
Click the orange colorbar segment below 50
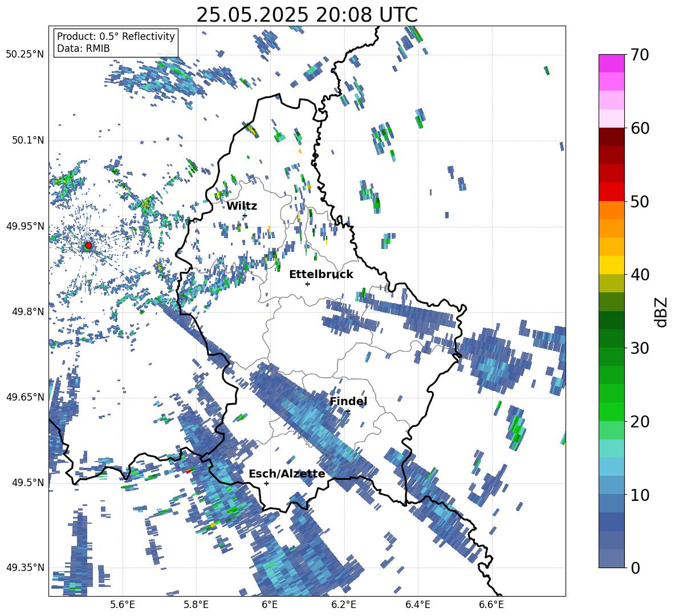tap(611, 210)
